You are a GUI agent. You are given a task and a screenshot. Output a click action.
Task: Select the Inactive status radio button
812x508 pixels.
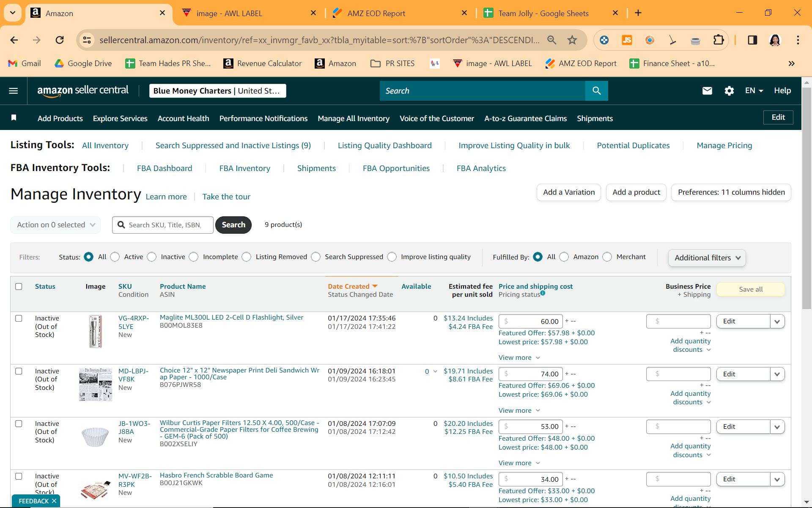point(152,257)
